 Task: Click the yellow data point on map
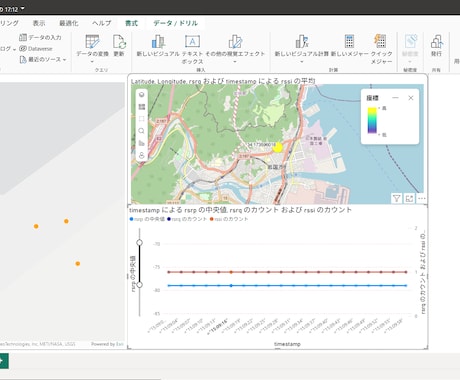(277, 147)
